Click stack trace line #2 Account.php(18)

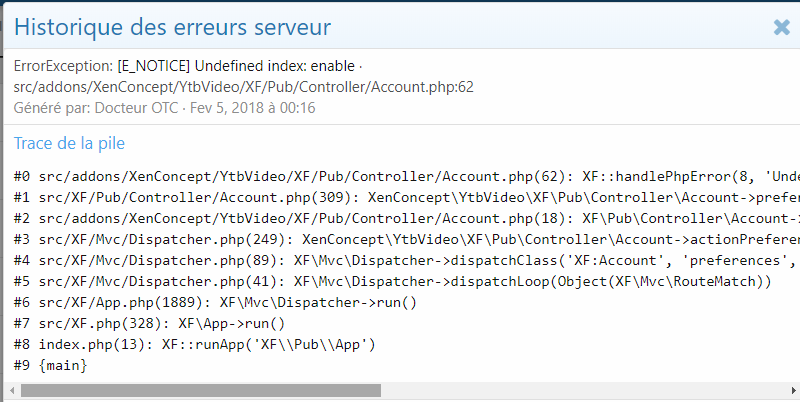click(400, 219)
